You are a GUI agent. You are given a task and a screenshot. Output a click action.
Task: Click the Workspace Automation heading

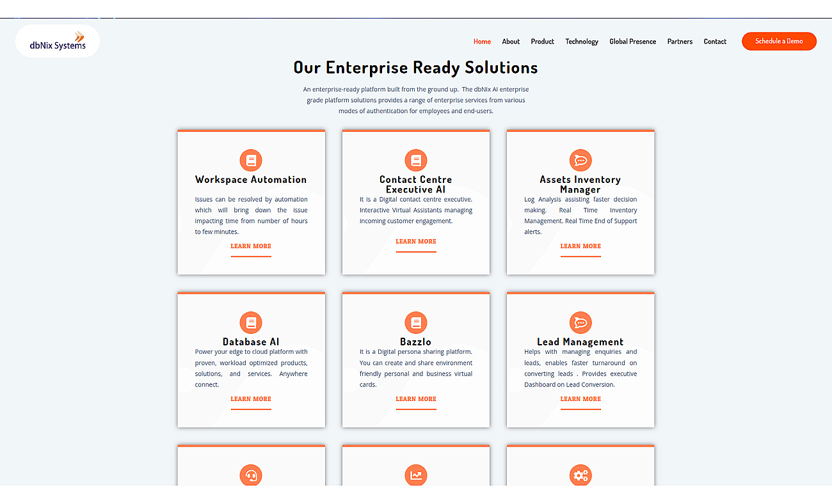click(x=251, y=180)
